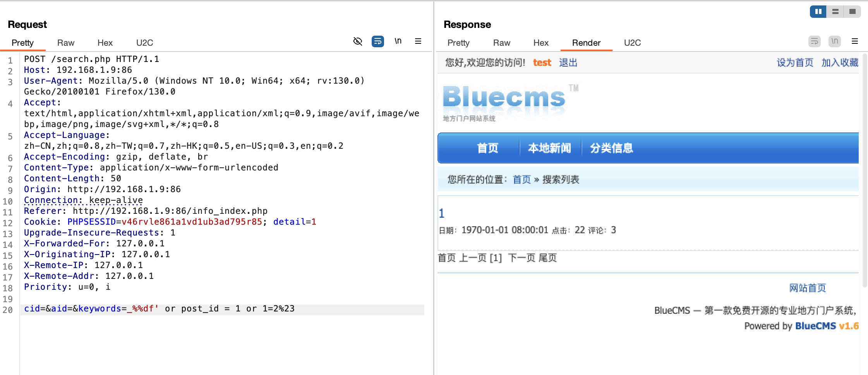Screen dimensions: 868x375
Task: Switch to Request Hex tab
Action: (x=105, y=43)
